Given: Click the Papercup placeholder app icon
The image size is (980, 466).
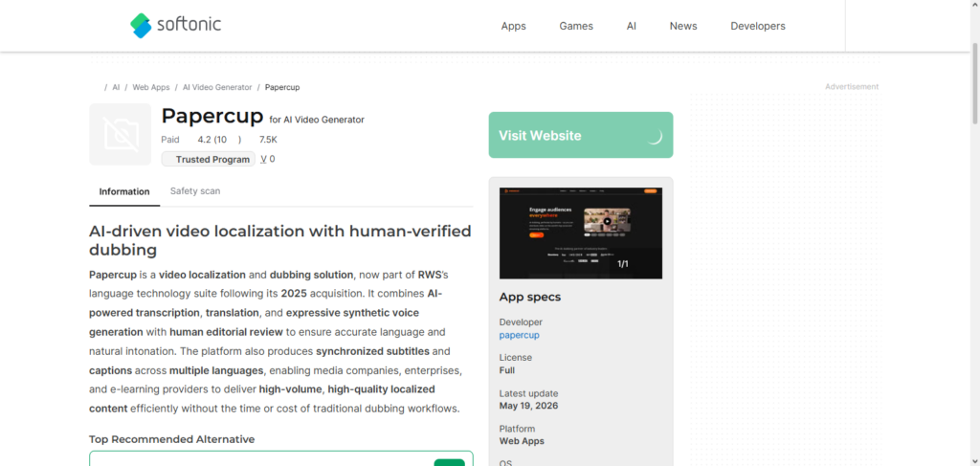Looking at the screenshot, I should [120, 134].
